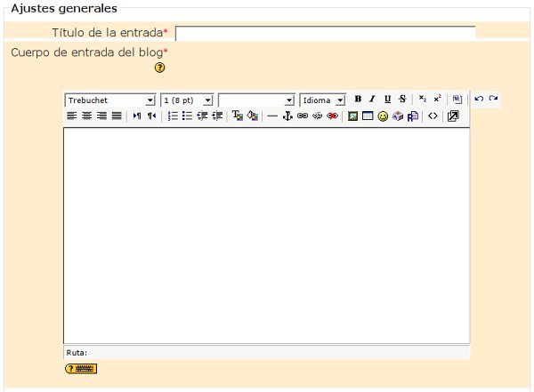534x392 pixels.
Task: Insert an image
Action: coord(352,116)
